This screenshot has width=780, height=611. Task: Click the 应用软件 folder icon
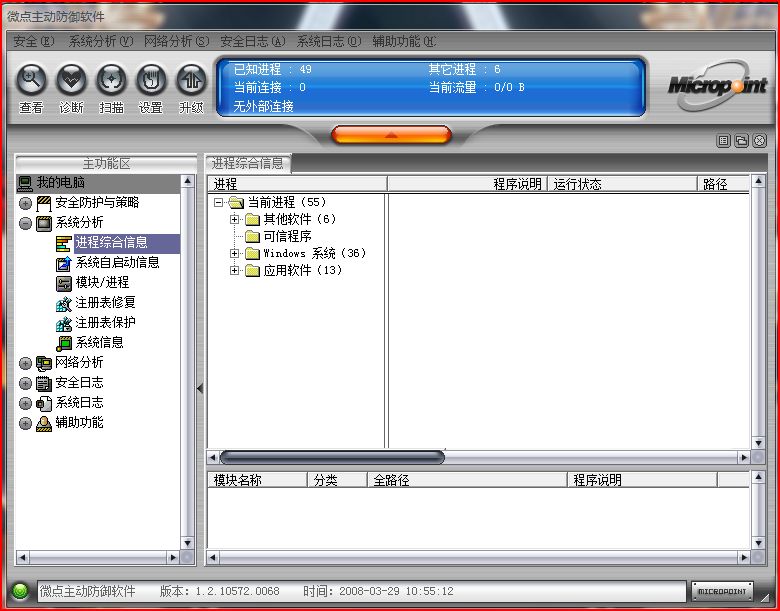tap(252, 271)
